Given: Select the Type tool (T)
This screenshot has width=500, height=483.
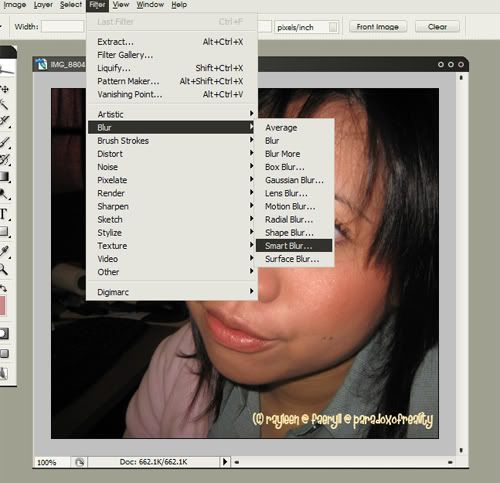Looking at the screenshot, I should pos(4,214).
